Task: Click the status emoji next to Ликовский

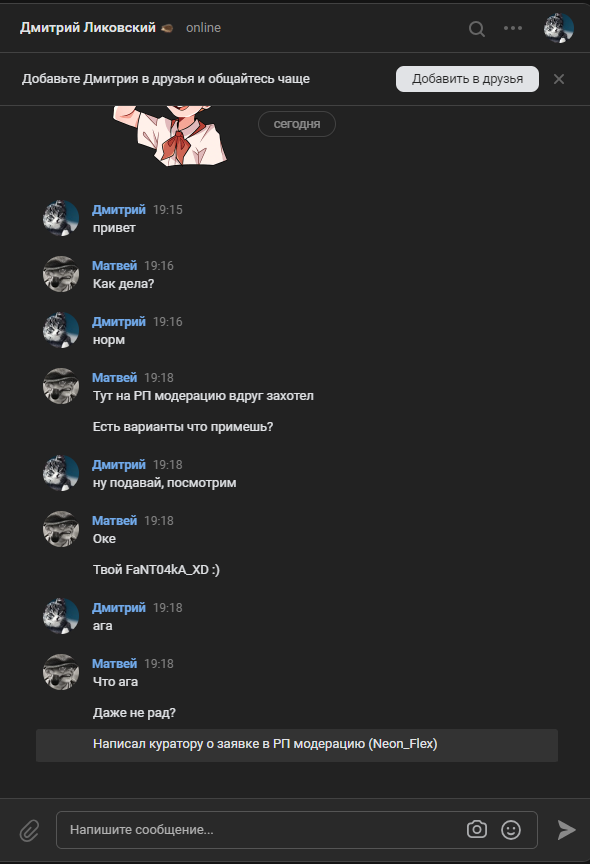Action: pyautogui.click(x=167, y=28)
